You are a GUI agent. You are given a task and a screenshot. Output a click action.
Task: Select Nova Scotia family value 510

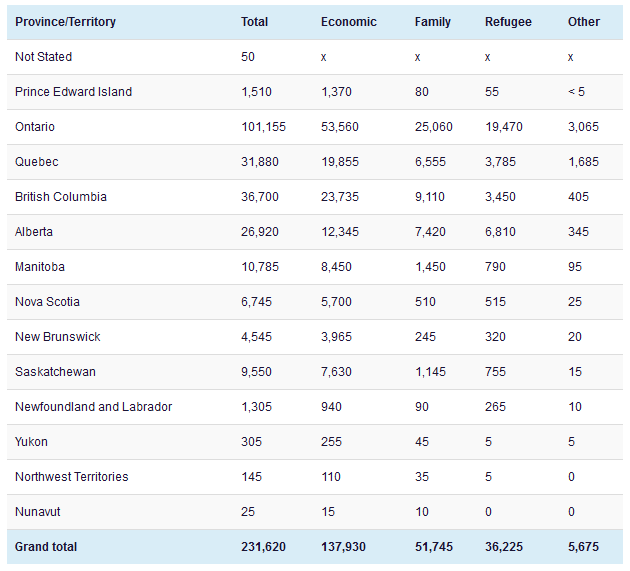(x=425, y=302)
